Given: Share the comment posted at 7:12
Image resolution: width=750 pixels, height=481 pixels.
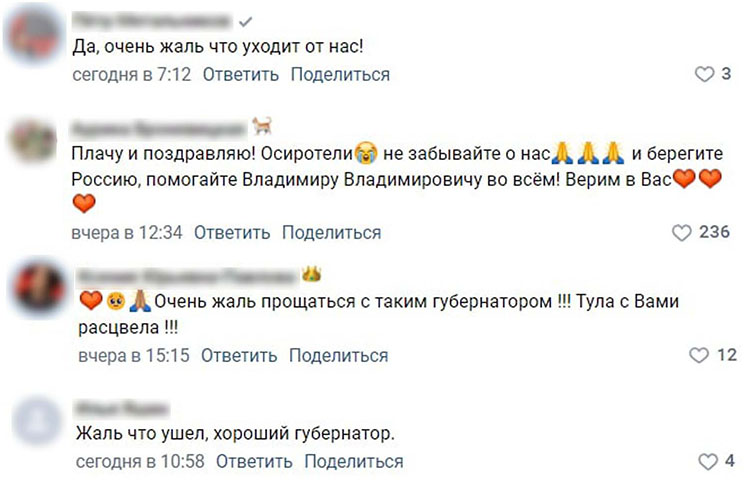Looking at the screenshot, I should point(340,74).
